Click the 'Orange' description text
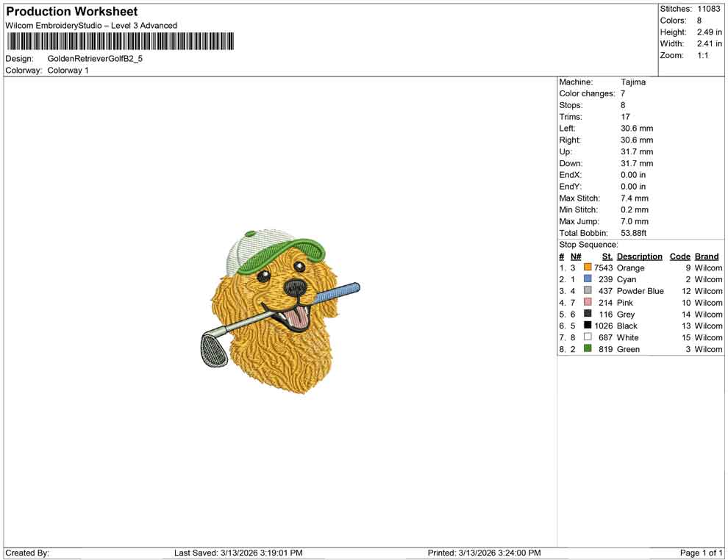 tap(630, 268)
